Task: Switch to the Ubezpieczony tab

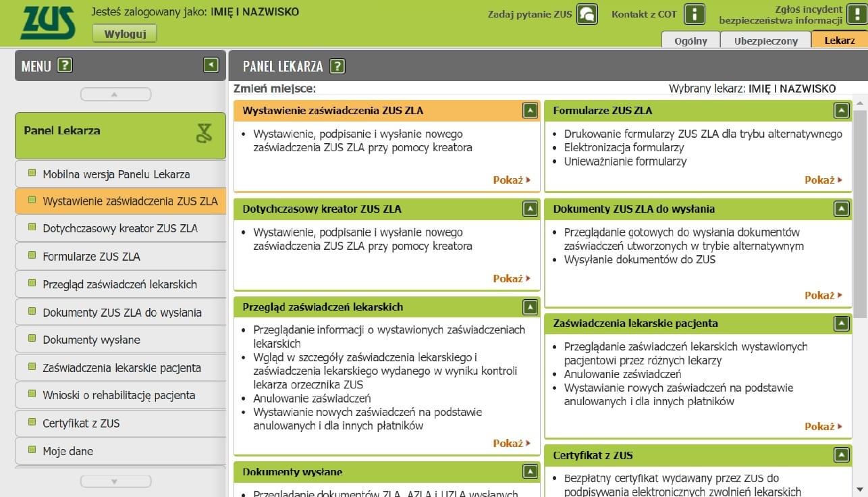Action: 766,40
